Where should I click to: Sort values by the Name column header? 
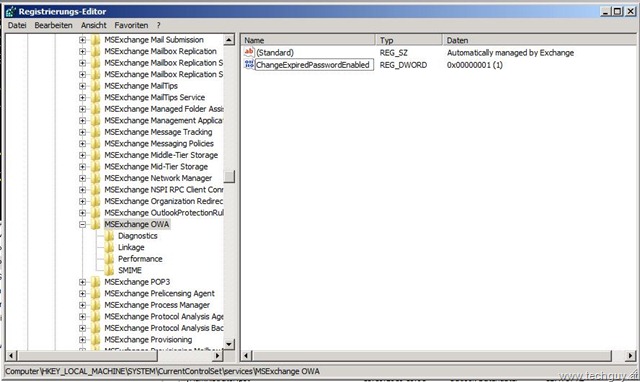[308, 40]
